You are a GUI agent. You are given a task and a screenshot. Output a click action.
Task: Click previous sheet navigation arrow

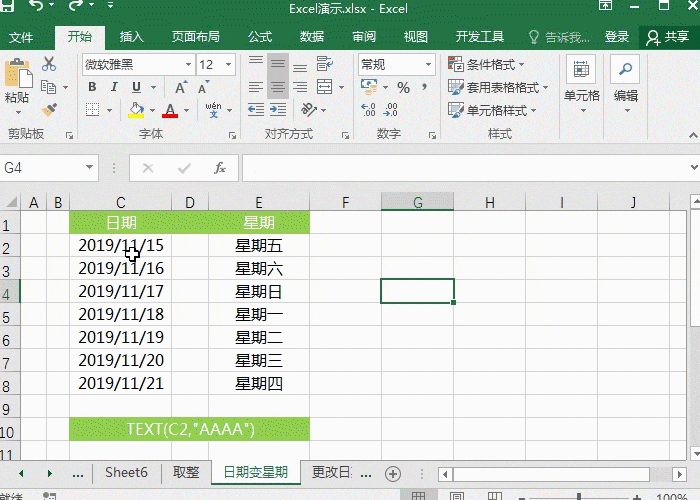[x=21, y=473]
